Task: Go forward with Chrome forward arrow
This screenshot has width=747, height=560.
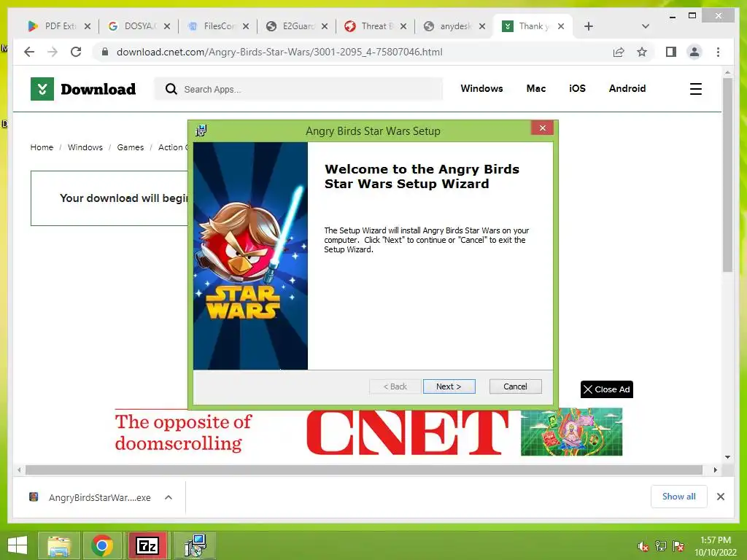Action: 53,52
